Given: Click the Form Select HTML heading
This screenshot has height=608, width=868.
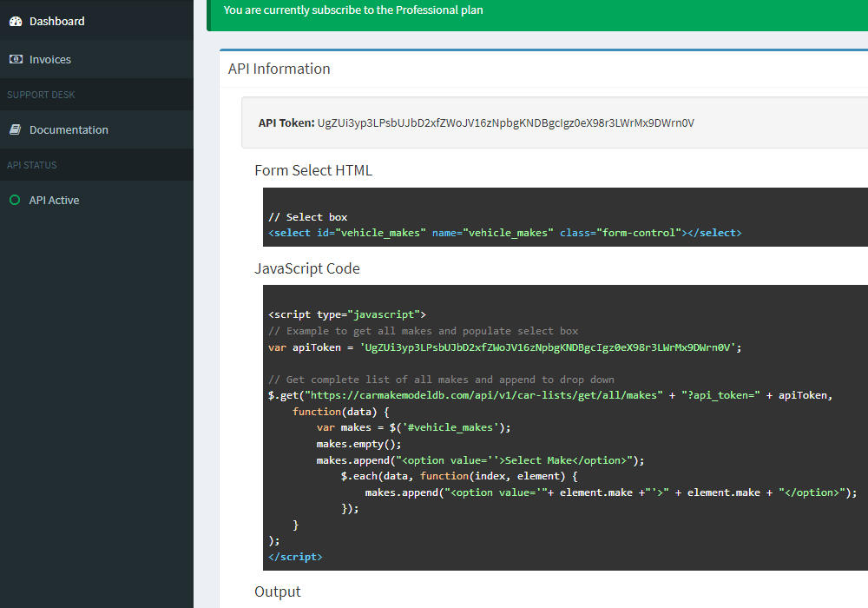Looking at the screenshot, I should 313,170.
